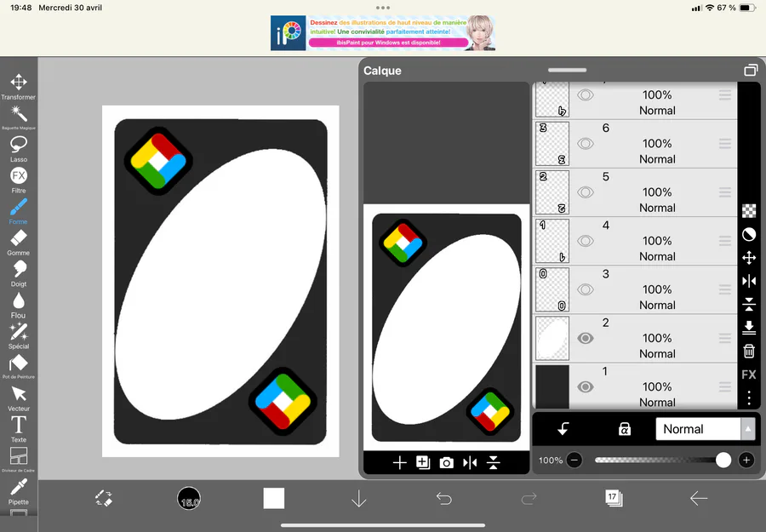Select the layer 5 thumbnail
This screenshot has width=766, height=532.
pyautogui.click(x=552, y=192)
